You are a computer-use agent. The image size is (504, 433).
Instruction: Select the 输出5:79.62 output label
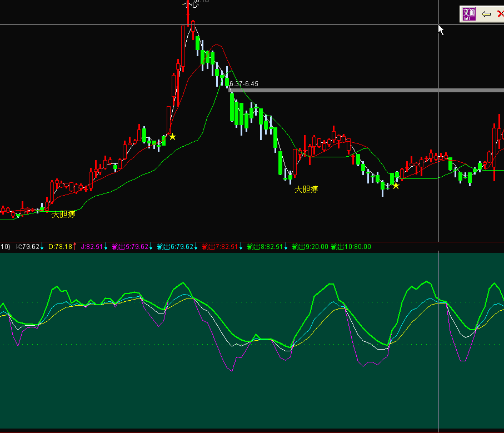130,247
